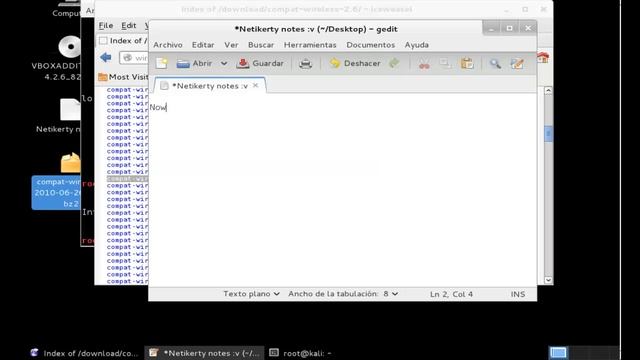The image size is (640, 360).
Task: Switch to Netikerty notes taskbar entry
Action: coord(204,353)
